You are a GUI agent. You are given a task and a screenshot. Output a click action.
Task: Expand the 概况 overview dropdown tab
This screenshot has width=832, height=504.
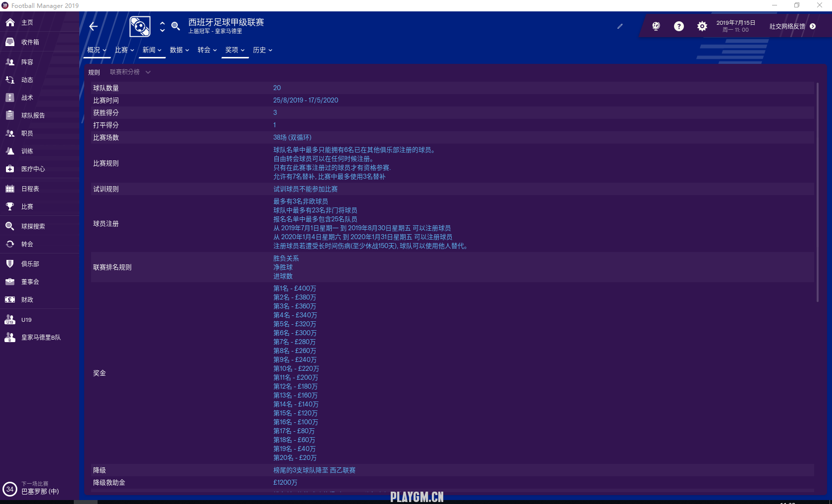(x=97, y=50)
